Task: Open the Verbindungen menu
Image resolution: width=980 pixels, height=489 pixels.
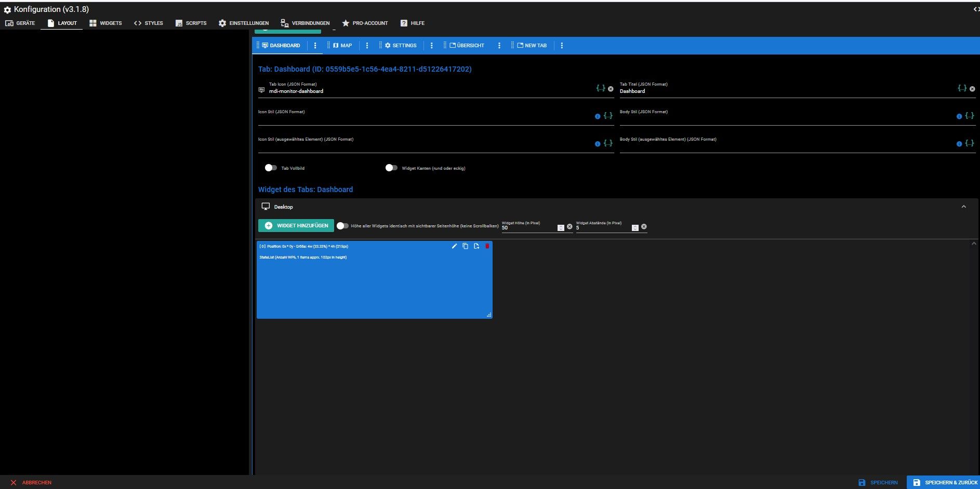Action: coord(305,23)
